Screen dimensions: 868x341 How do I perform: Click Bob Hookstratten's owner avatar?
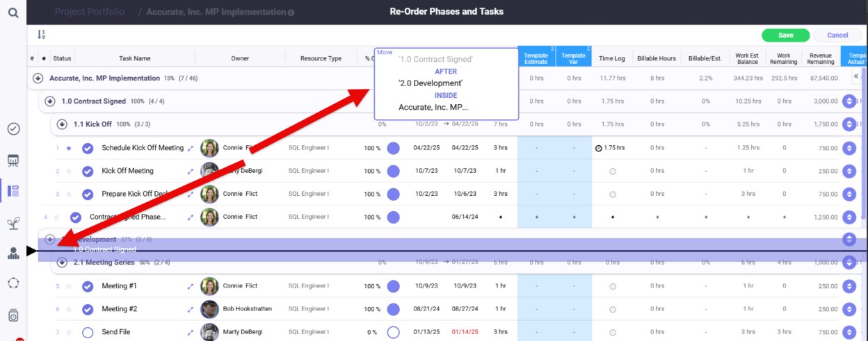209,309
